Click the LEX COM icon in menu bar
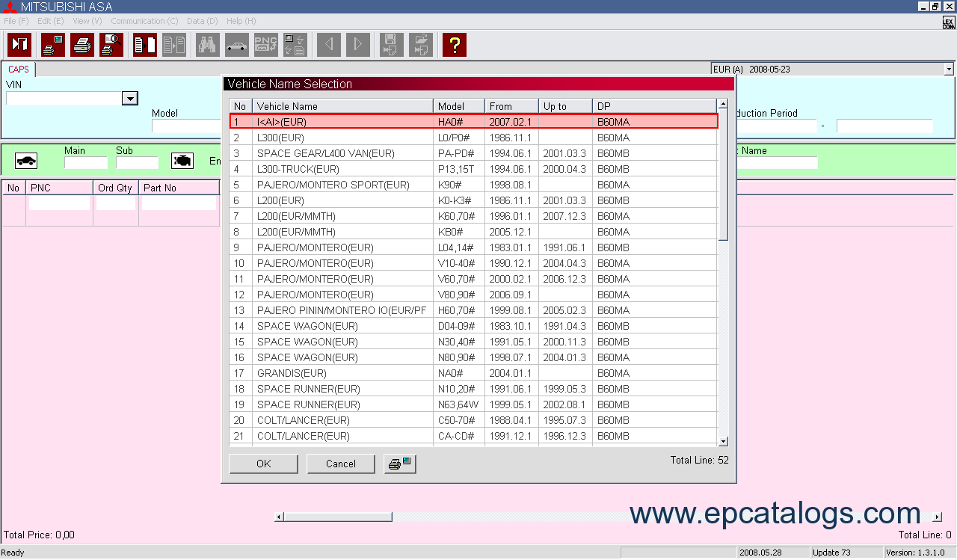This screenshot has height=560, width=957. pyautogui.click(x=949, y=23)
